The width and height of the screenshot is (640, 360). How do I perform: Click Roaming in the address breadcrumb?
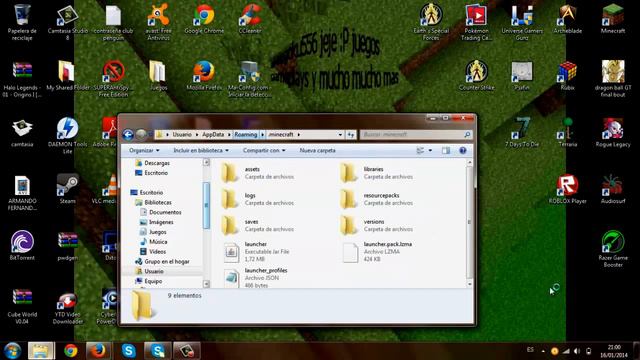click(246, 134)
